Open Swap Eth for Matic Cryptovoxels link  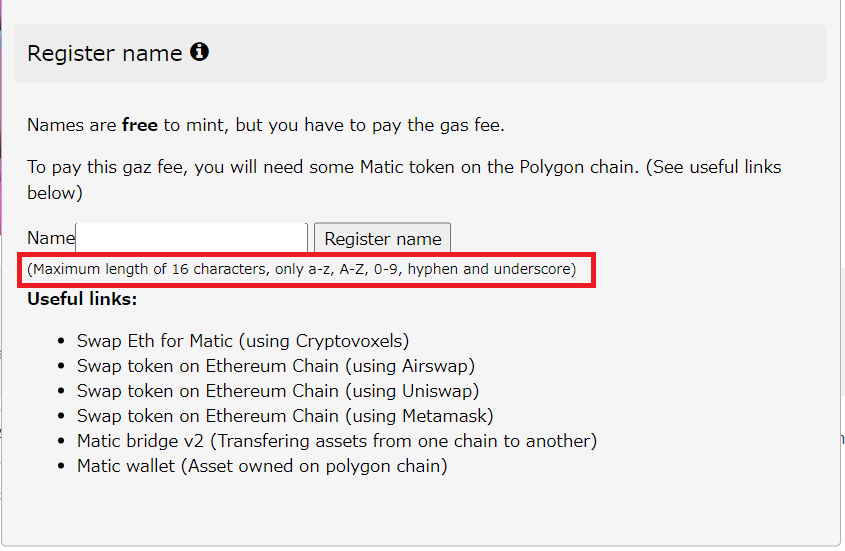click(243, 341)
